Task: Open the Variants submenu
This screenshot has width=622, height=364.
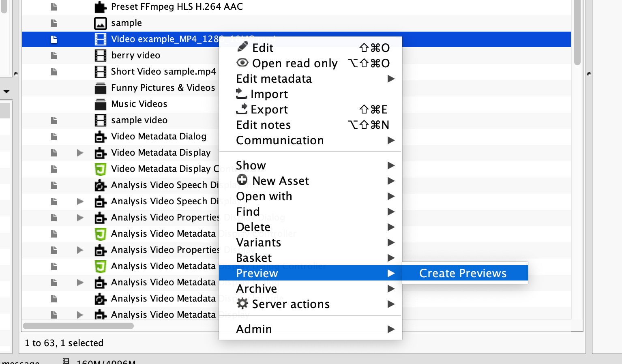Action: point(258,242)
